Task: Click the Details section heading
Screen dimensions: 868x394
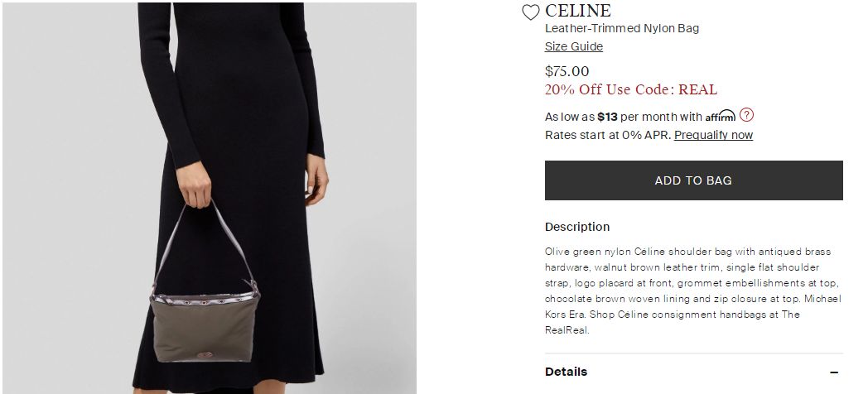Action: [566, 372]
